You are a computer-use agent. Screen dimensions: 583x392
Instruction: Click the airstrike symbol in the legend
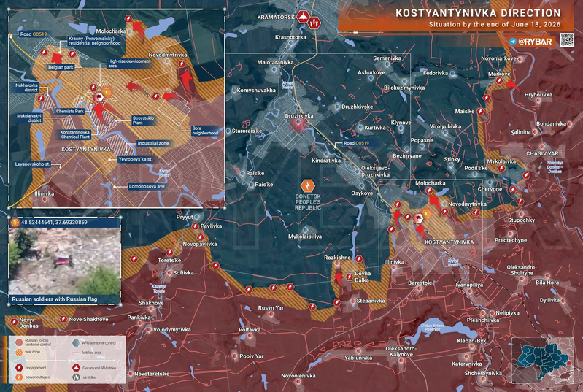[x=76, y=377]
